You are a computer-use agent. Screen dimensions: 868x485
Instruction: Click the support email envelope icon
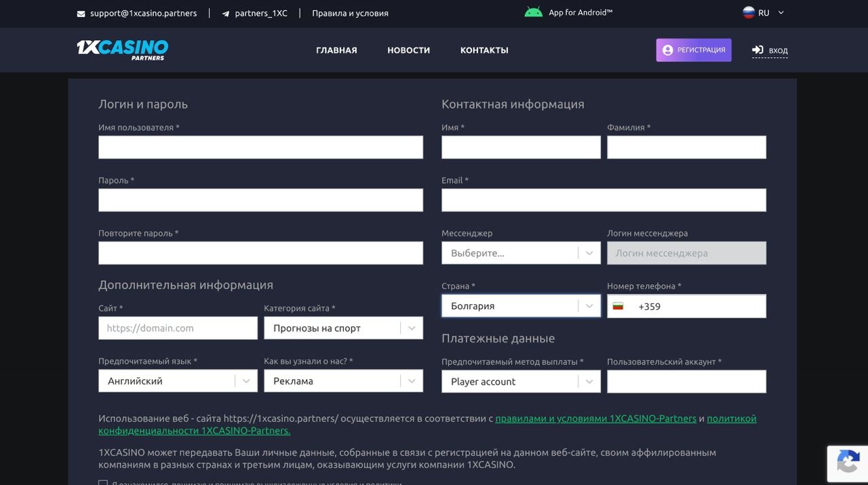pyautogui.click(x=80, y=12)
